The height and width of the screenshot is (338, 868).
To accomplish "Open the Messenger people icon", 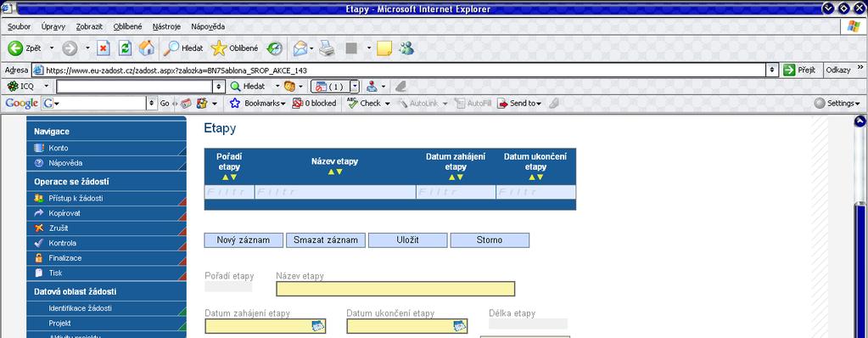I will (x=407, y=48).
